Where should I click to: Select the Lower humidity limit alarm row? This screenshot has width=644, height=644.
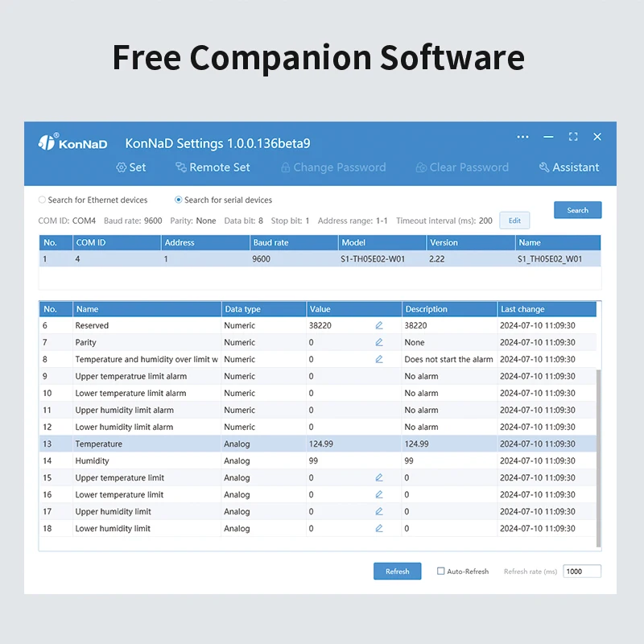[317, 427]
